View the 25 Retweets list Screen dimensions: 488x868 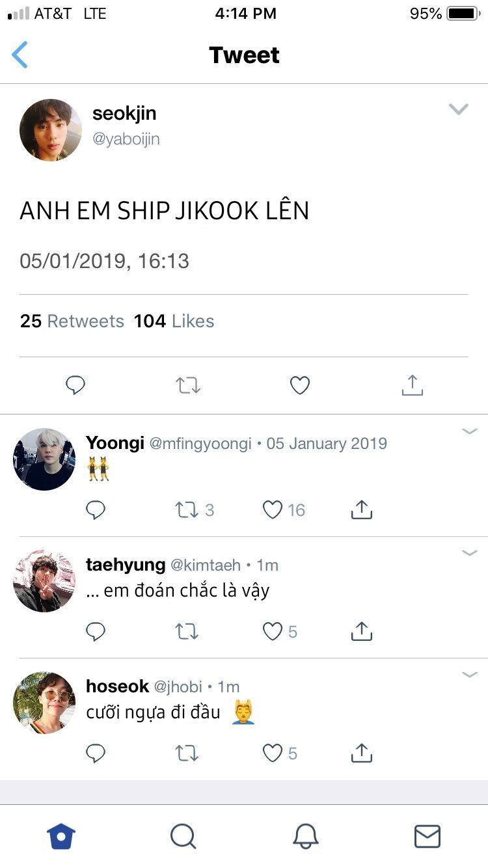[72, 321]
